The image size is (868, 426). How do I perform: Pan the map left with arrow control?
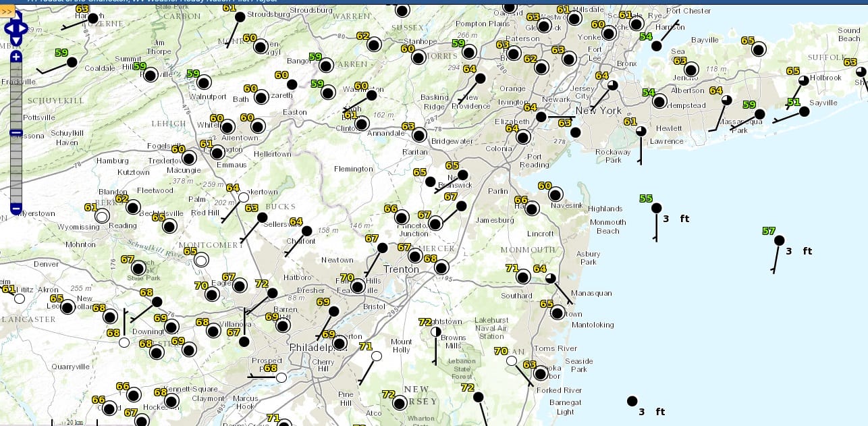coord(7,28)
